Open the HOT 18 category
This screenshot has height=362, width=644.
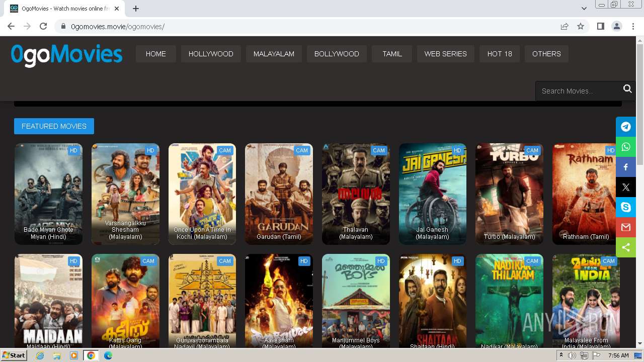point(500,54)
